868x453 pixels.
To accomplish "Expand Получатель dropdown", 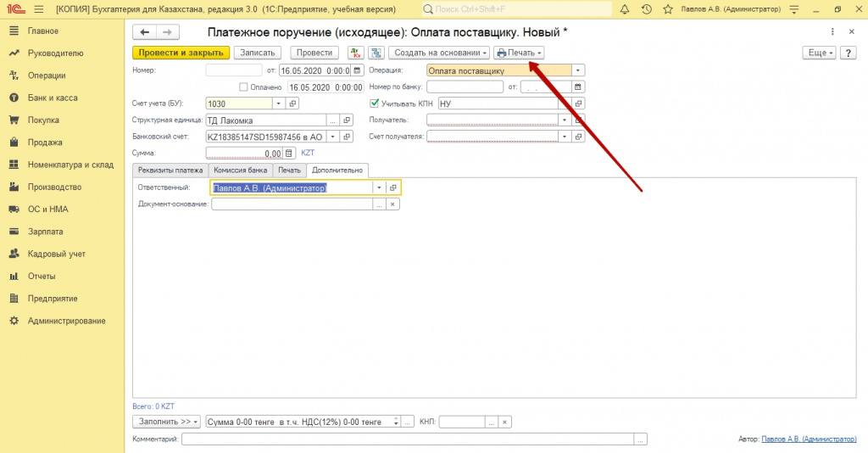I will [x=564, y=120].
